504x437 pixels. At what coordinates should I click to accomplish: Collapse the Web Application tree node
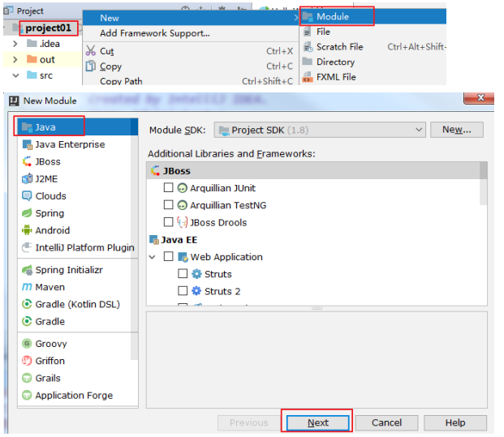(x=153, y=257)
